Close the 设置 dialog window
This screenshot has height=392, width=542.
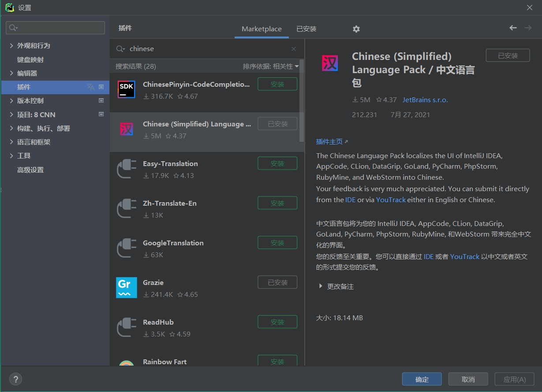[x=530, y=7]
